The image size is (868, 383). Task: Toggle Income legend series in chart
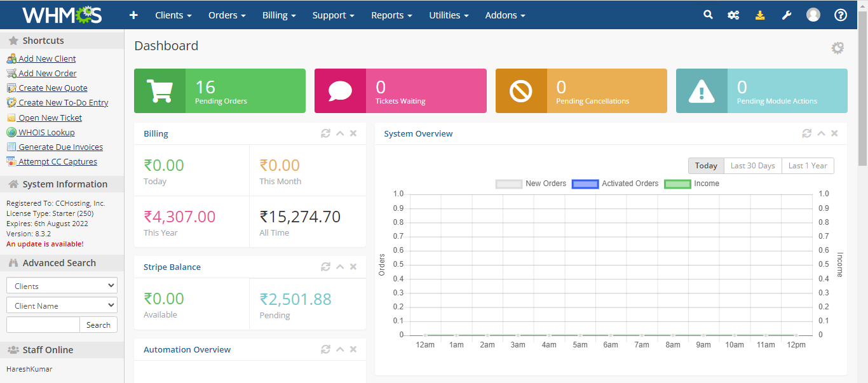tap(691, 184)
